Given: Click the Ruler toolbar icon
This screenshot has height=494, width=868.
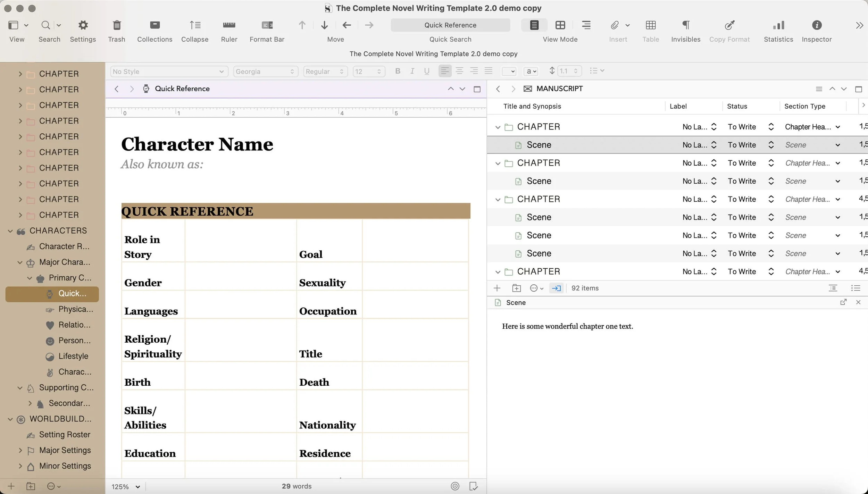Looking at the screenshot, I should point(229,25).
